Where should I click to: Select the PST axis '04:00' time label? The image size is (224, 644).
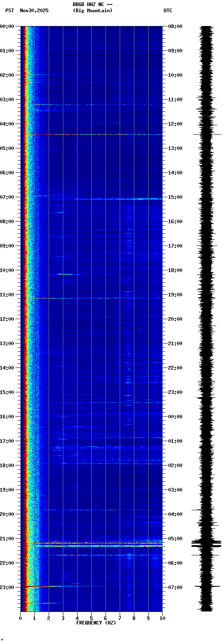click(7, 124)
